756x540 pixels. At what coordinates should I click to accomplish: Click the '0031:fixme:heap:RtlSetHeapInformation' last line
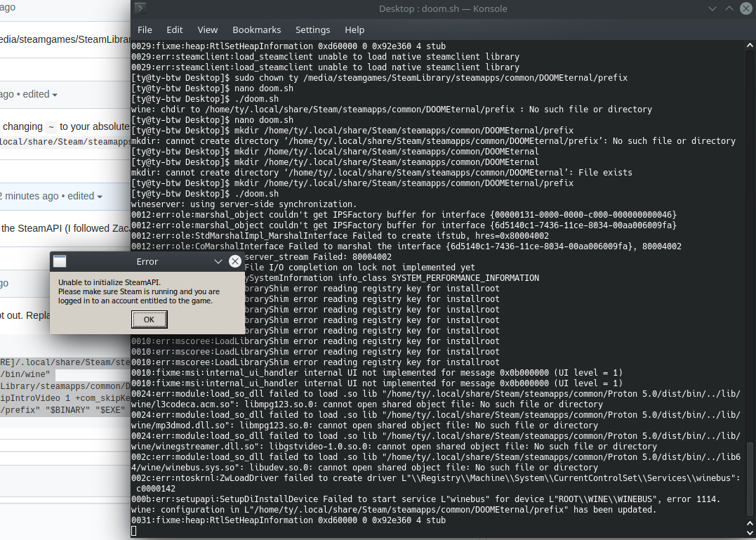[289, 520]
